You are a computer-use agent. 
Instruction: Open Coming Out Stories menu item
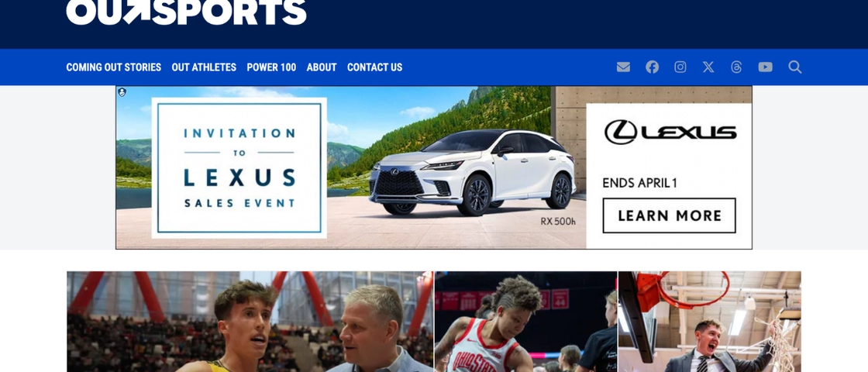tap(113, 67)
